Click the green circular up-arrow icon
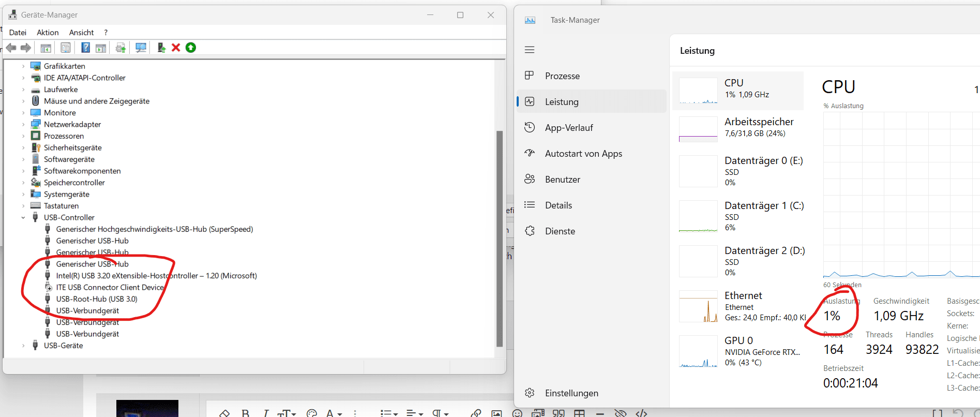Viewport: 980px width, 417px height. [x=191, y=48]
